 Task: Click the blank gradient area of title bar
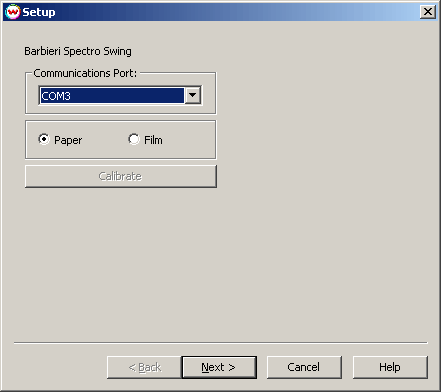coord(233,12)
